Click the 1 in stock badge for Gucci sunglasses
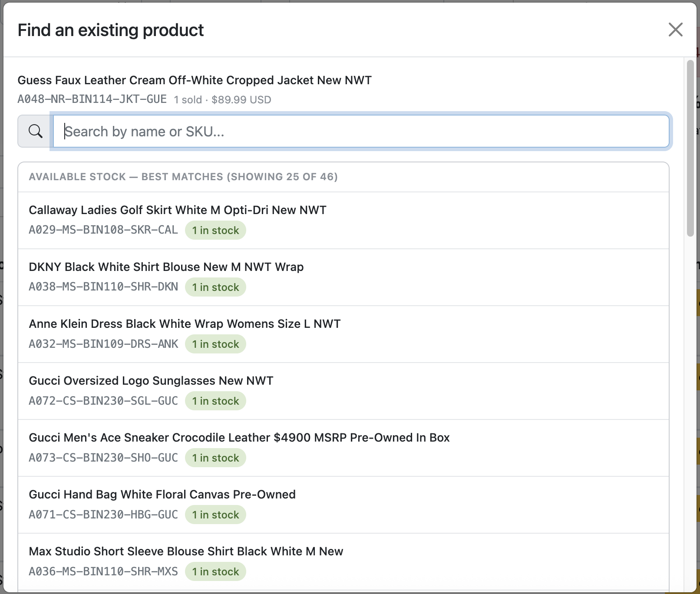Image resolution: width=700 pixels, height=594 pixels. click(x=215, y=401)
